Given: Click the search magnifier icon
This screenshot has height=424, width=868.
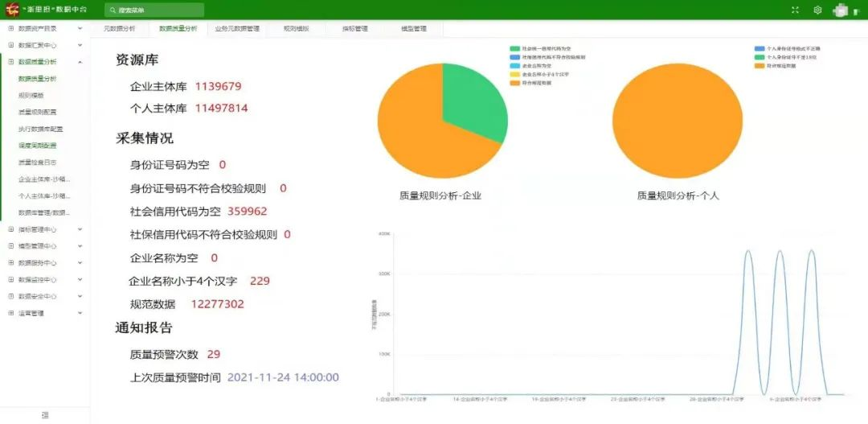Looking at the screenshot, I should (113, 10).
